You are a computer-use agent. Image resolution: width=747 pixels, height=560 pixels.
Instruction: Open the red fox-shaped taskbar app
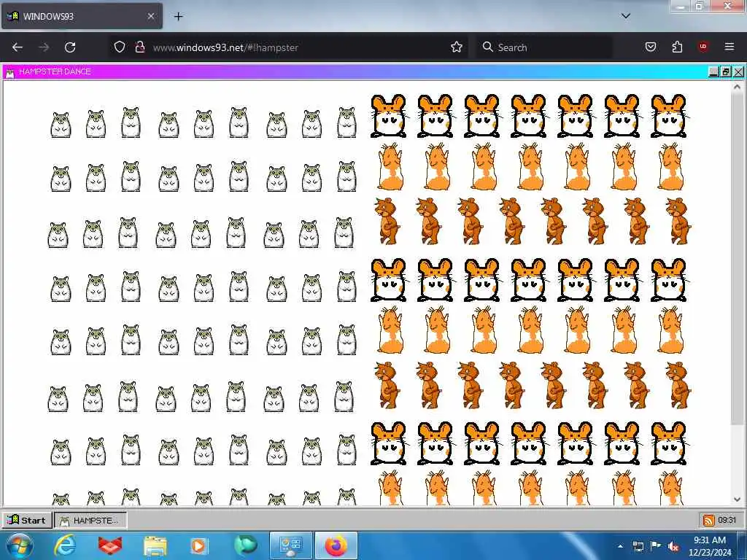point(110,545)
